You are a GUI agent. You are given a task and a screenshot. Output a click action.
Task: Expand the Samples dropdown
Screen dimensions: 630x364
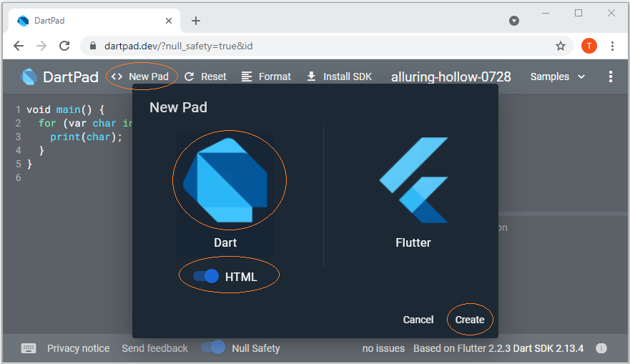point(557,77)
